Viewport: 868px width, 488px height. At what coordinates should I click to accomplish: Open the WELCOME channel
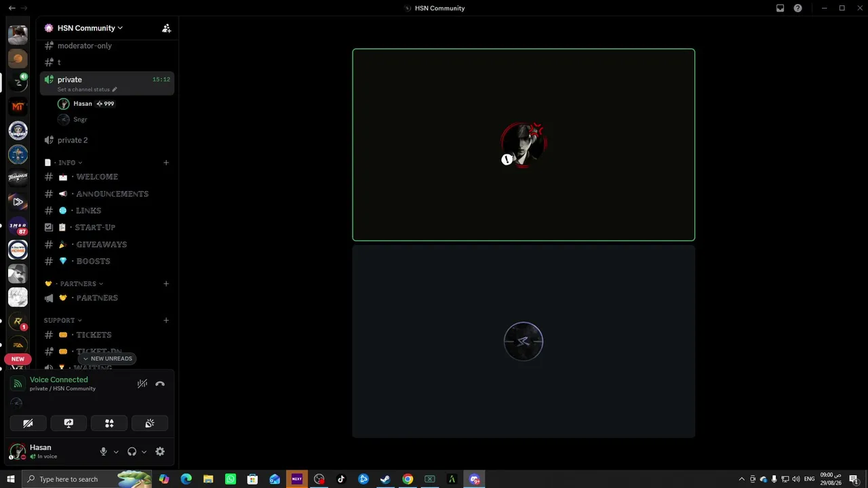[x=107, y=177]
